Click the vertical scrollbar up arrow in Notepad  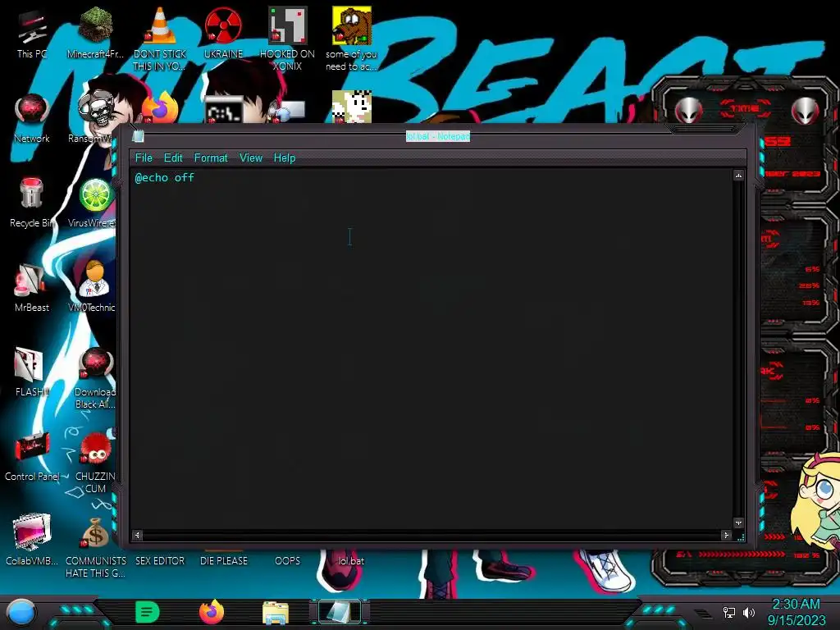tap(739, 176)
